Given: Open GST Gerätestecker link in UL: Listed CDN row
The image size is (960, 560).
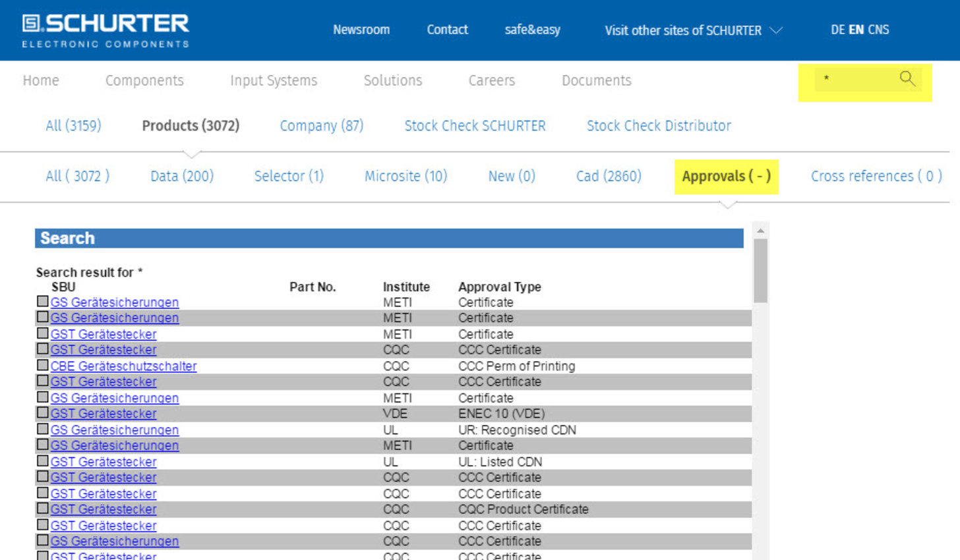Looking at the screenshot, I should (x=104, y=462).
